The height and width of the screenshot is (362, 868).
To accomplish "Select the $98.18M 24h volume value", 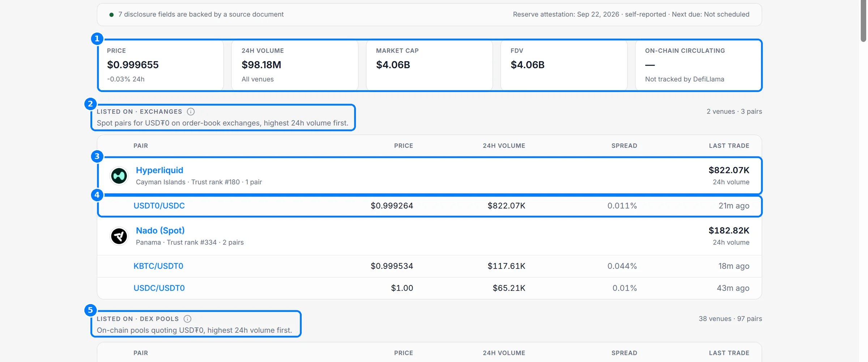I will click(261, 65).
